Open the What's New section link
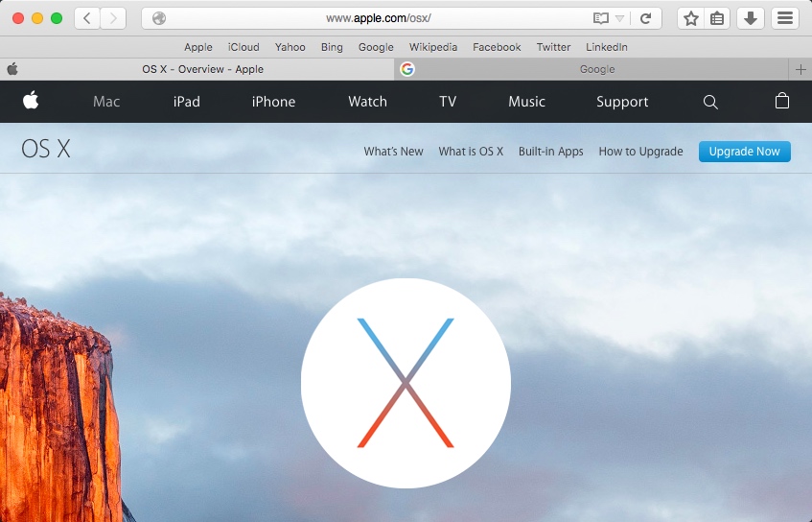812x522 pixels. pyautogui.click(x=394, y=152)
